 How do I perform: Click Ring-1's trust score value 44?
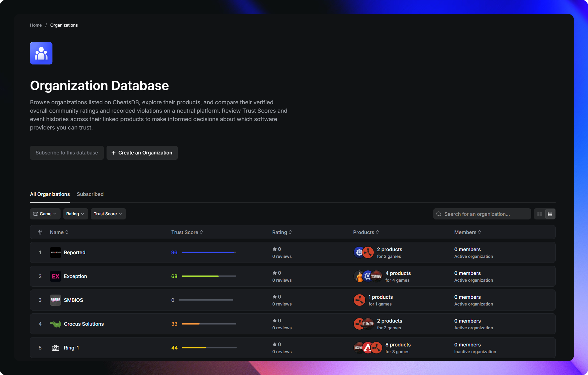click(x=174, y=348)
